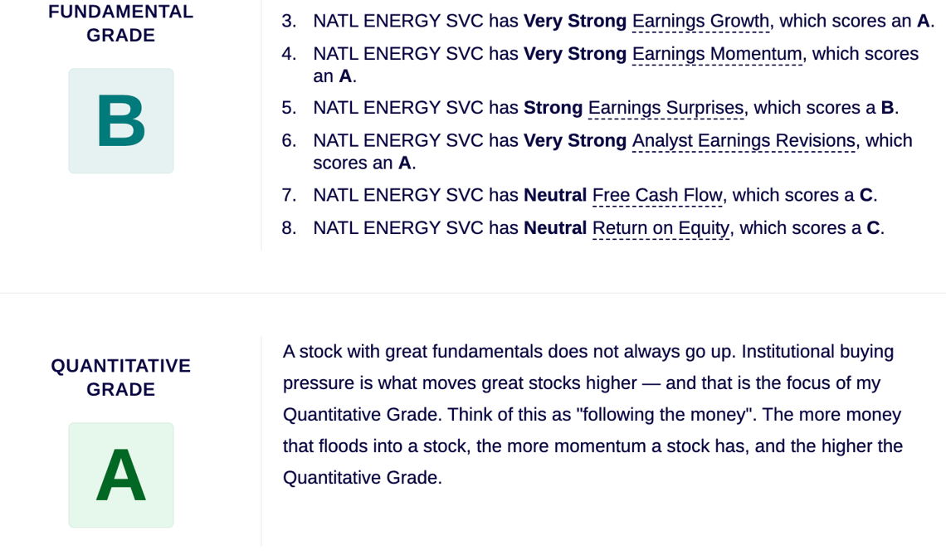
Task: Click the Quantitative Grade A badge
Action: click(121, 475)
